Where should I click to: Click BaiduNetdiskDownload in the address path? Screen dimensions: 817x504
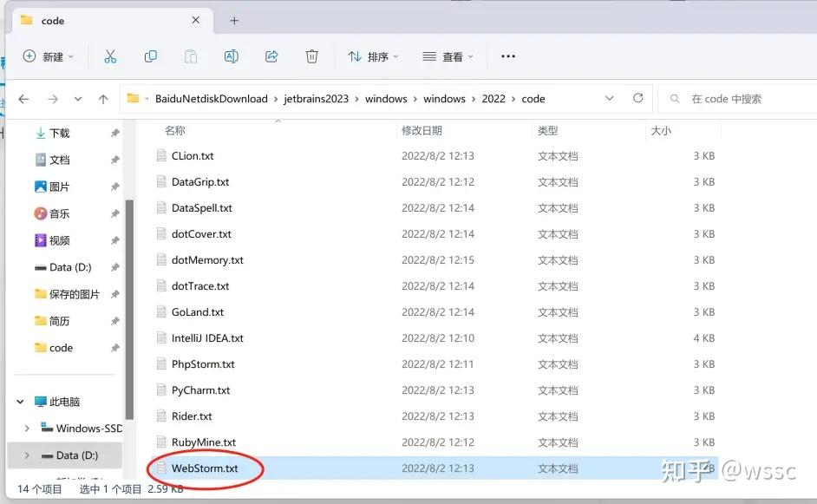click(211, 99)
